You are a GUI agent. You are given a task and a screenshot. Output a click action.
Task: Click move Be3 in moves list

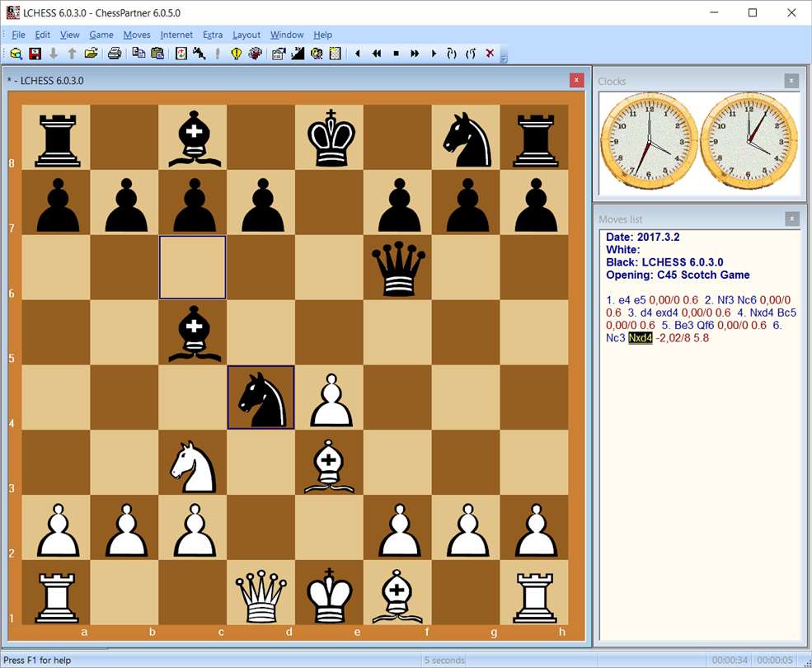pyautogui.click(x=683, y=325)
